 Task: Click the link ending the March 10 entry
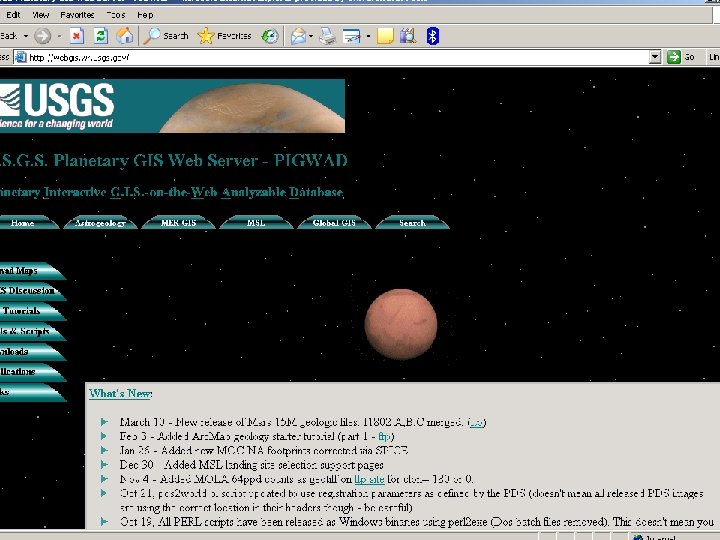[x=477, y=422]
